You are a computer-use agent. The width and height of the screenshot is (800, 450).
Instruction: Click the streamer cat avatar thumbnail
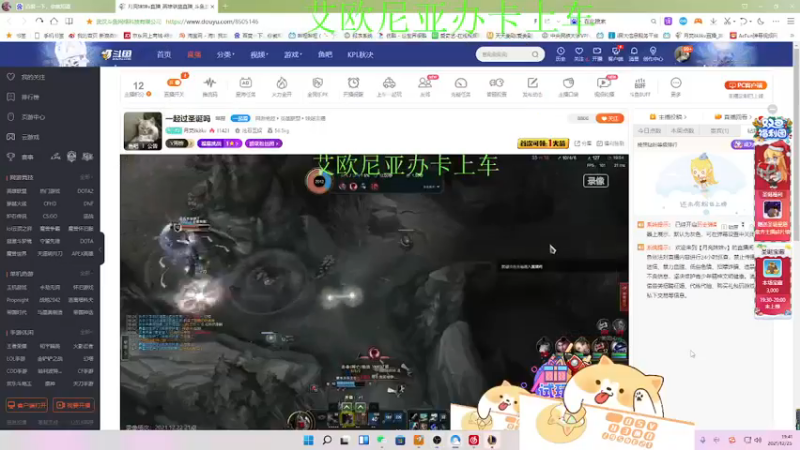point(143,131)
